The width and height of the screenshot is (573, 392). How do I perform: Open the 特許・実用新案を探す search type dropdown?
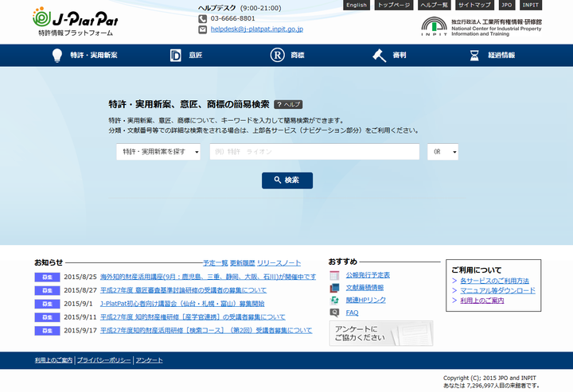[x=158, y=152]
